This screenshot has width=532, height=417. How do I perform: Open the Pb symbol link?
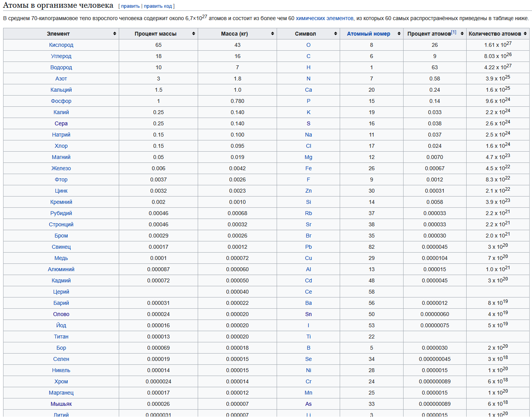click(308, 247)
